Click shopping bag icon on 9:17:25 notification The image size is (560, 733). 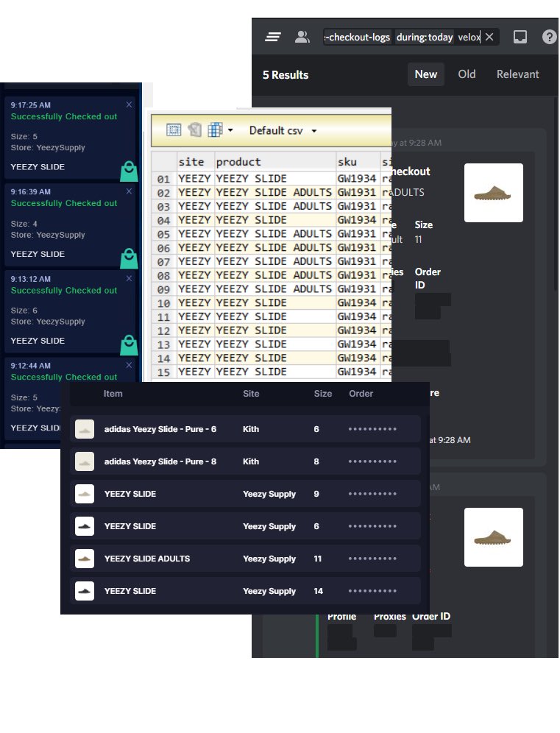pyautogui.click(x=129, y=171)
